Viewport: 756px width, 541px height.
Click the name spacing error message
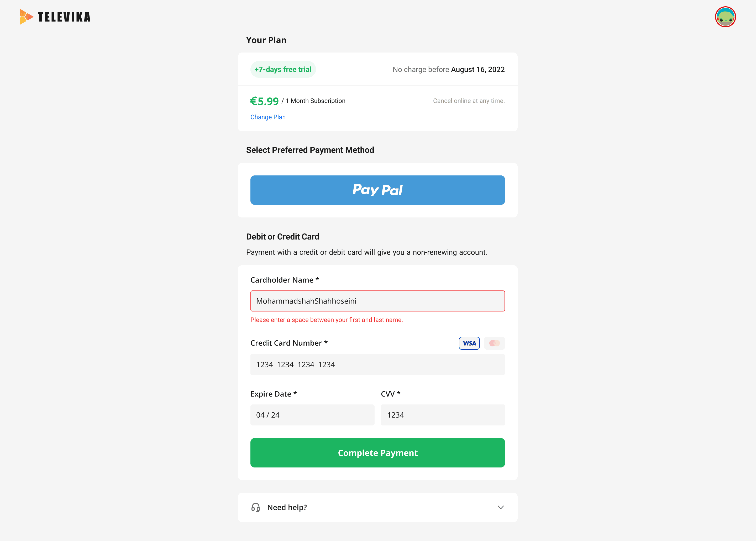coord(327,320)
